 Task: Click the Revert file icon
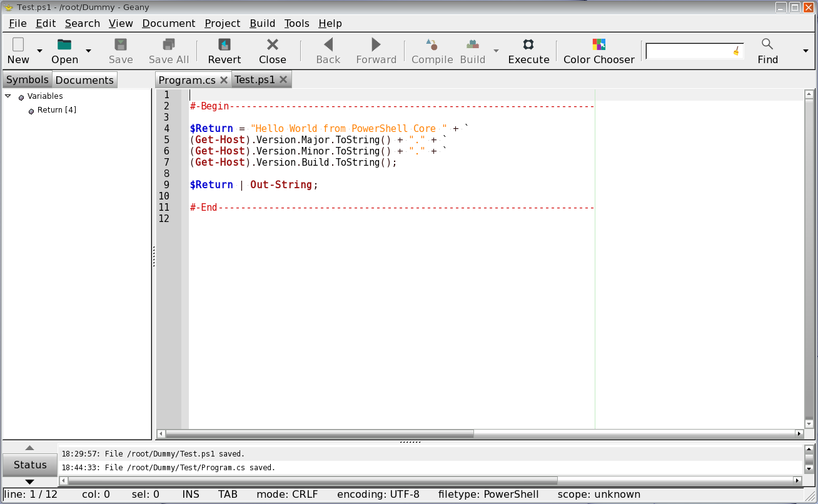224,45
